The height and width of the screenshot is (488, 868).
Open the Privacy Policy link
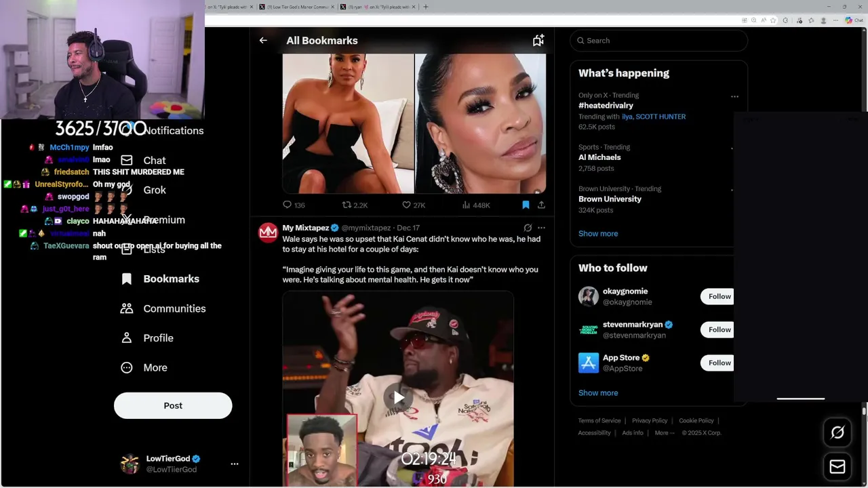tap(650, 421)
